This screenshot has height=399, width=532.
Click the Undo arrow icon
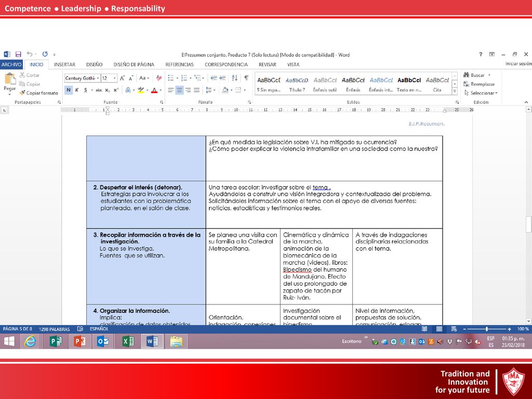click(30, 54)
